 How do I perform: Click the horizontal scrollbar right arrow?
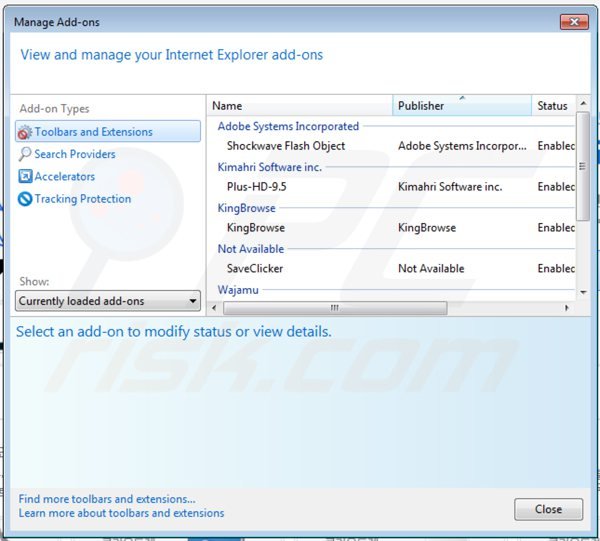pyautogui.click(x=567, y=308)
